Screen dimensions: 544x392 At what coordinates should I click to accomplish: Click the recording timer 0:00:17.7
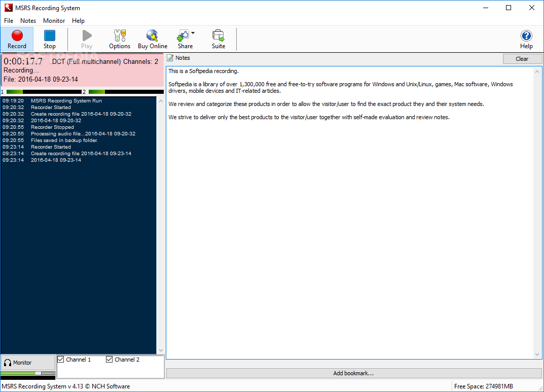(x=23, y=61)
